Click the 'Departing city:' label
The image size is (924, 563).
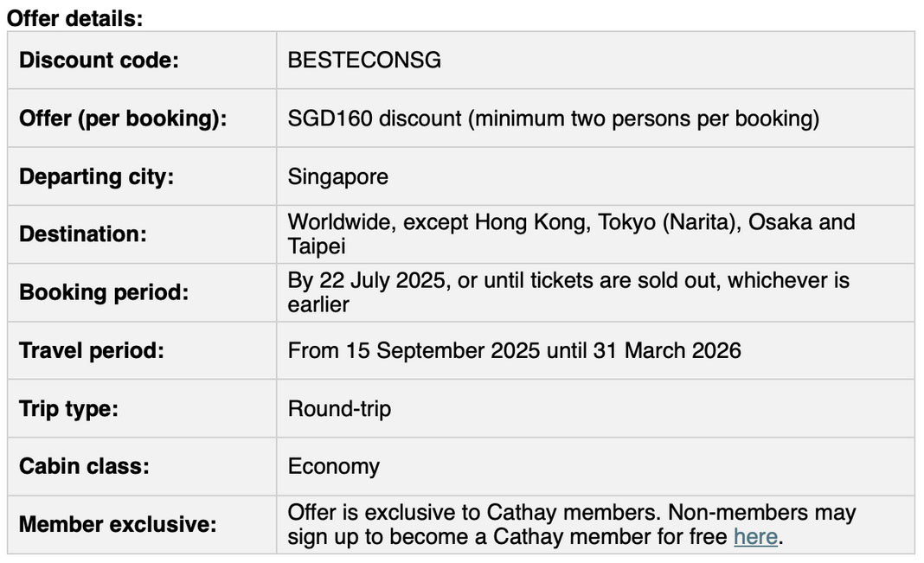click(97, 176)
